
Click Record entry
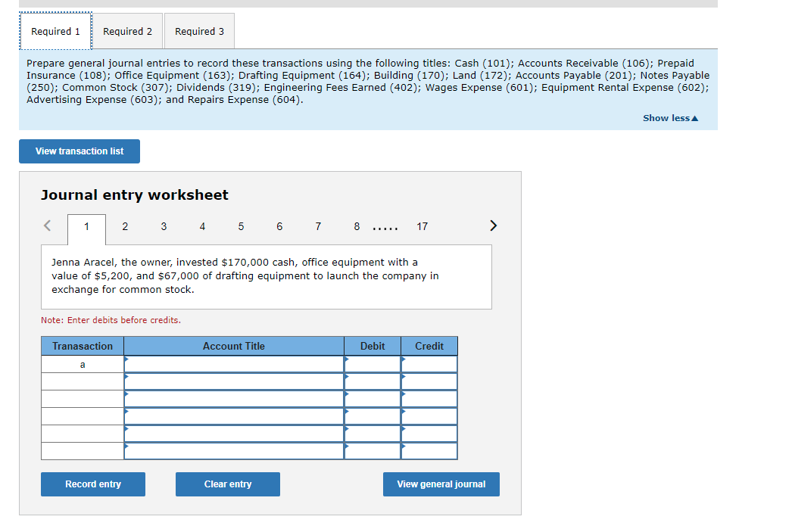(x=92, y=484)
